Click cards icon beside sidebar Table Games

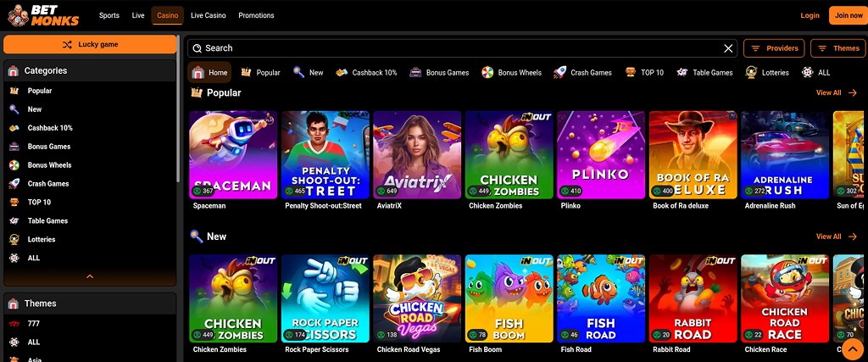tap(14, 221)
